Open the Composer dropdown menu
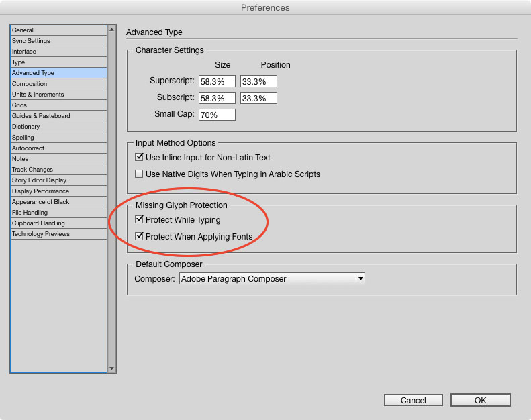The height and width of the screenshot is (420, 531). [x=267, y=278]
